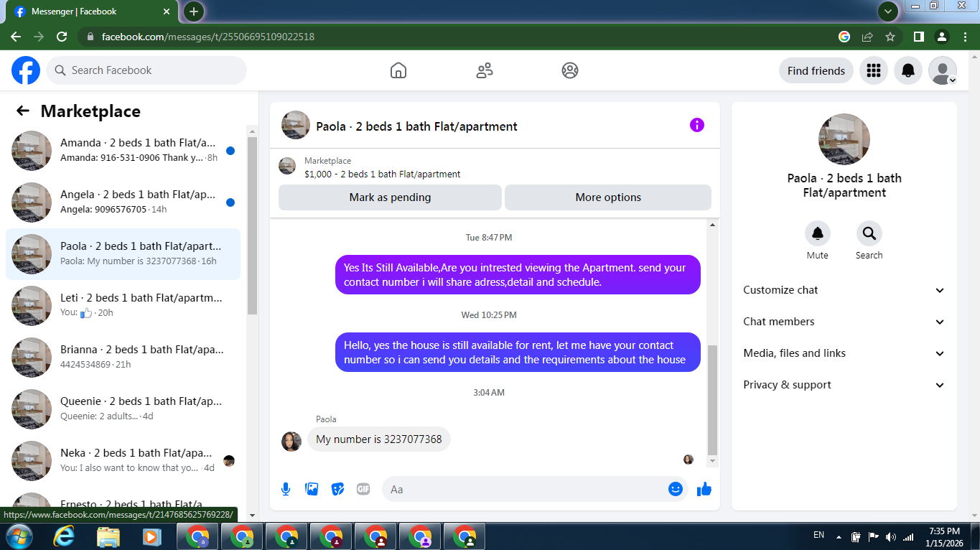Focus the Aa message input box
Screen dimensions: 980x550
click(x=526, y=489)
